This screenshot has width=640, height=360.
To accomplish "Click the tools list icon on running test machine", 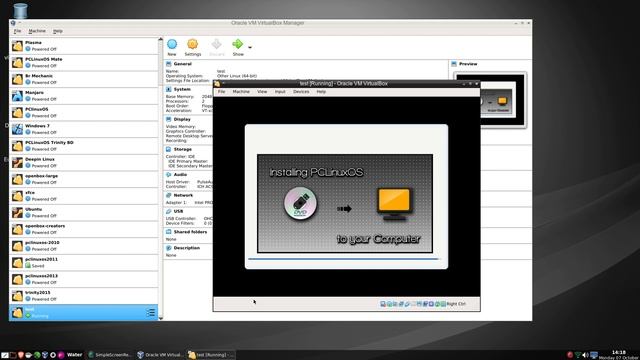I will coord(151,313).
